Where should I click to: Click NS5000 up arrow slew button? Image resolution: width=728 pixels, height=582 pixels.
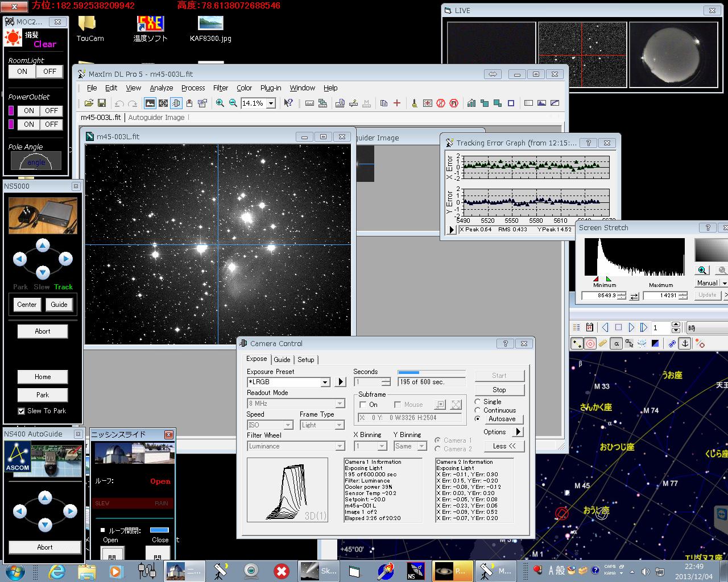coord(43,246)
